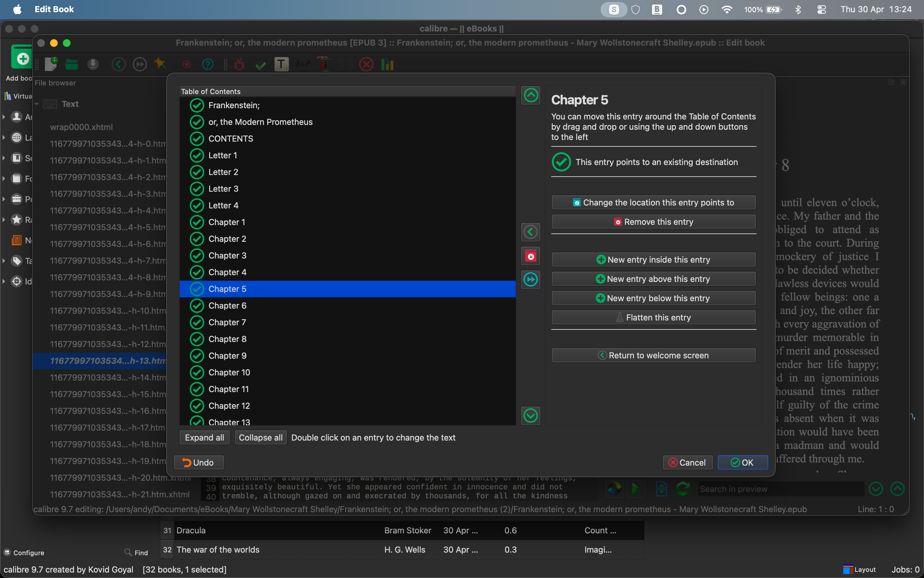Expand the Identifiers category in the calibre sidebar

tap(4, 282)
